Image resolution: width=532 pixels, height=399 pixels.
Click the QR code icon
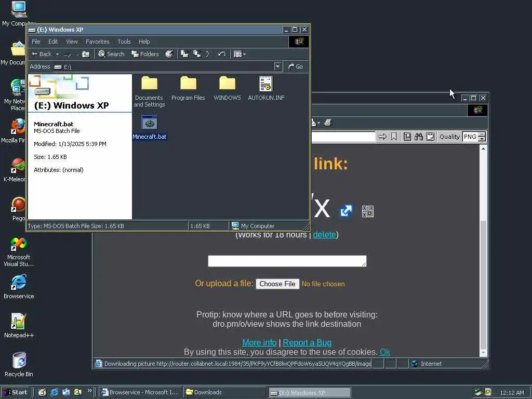(368, 211)
